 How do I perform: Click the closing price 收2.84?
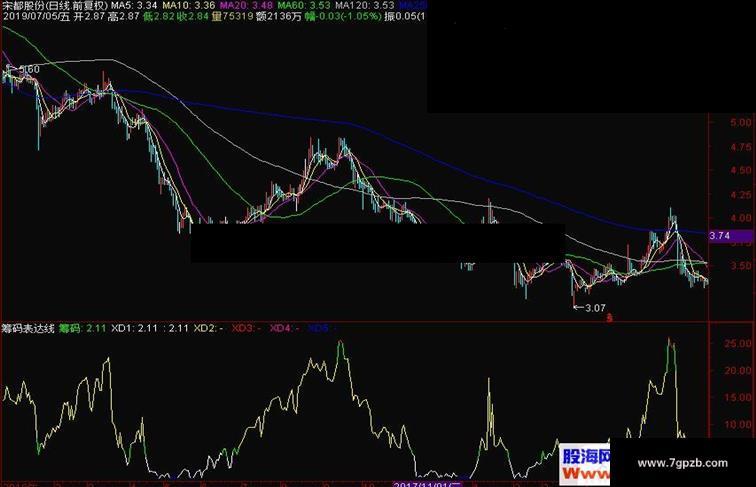tap(193, 16)
